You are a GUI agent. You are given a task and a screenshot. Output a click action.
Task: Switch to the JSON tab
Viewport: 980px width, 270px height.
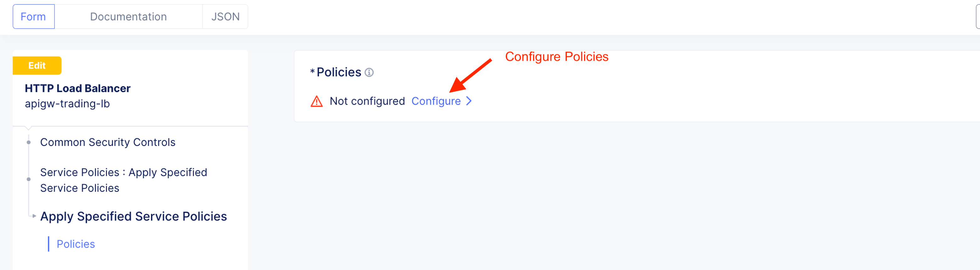point(225,17)
